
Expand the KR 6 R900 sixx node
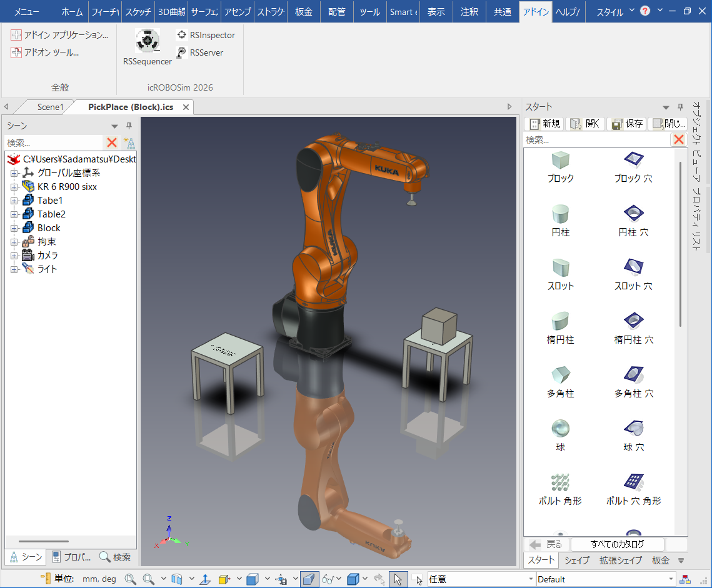click(x=14, y=187)
